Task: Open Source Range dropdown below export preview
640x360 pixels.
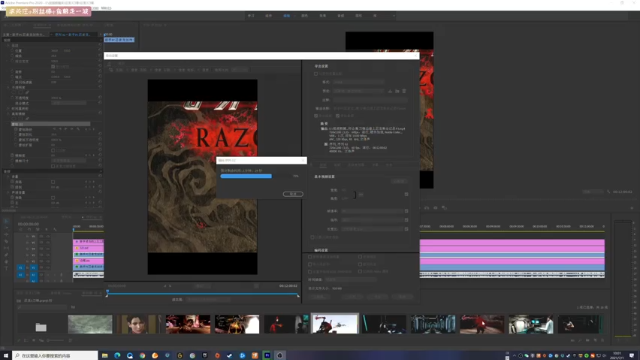Action: pos(208,300)
